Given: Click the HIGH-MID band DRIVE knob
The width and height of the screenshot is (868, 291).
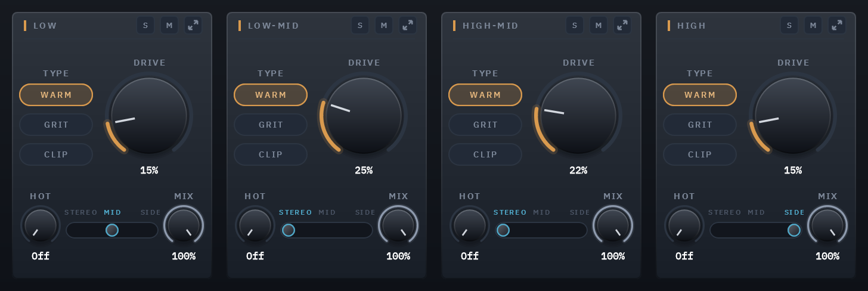Looking at the screenshot, I should tap(578, 116).
